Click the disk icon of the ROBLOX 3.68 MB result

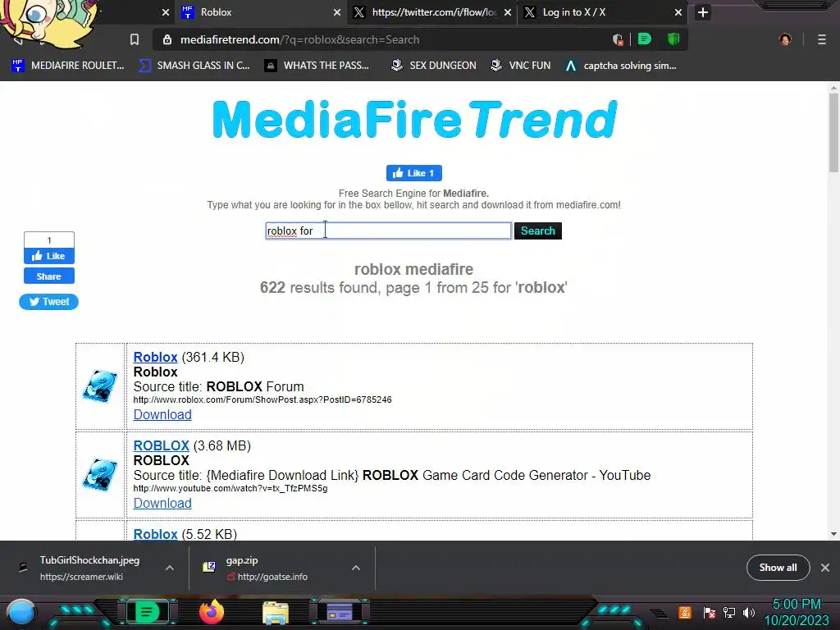pos(100,474)
